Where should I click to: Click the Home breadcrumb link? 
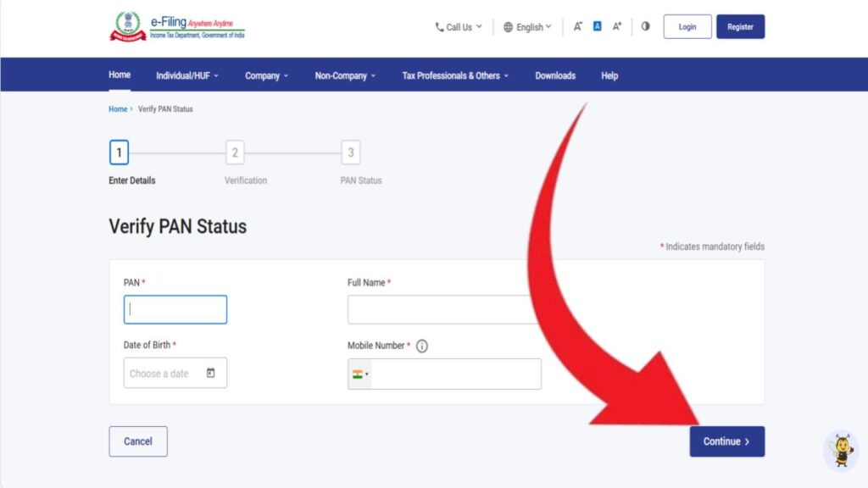pyautogui.click(x=118, y=108)
